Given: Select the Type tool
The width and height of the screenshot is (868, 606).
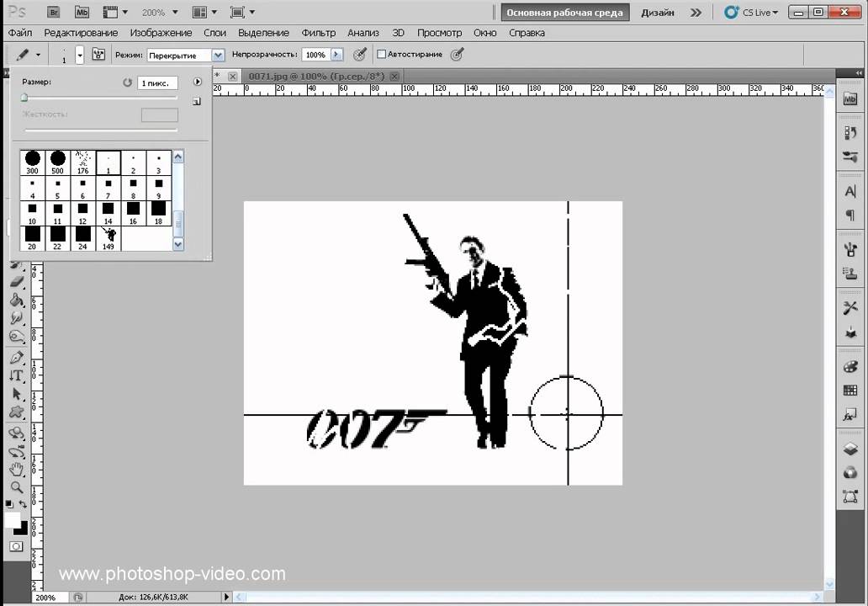Looking at the screenshot, I should click(x=16, y=376).
